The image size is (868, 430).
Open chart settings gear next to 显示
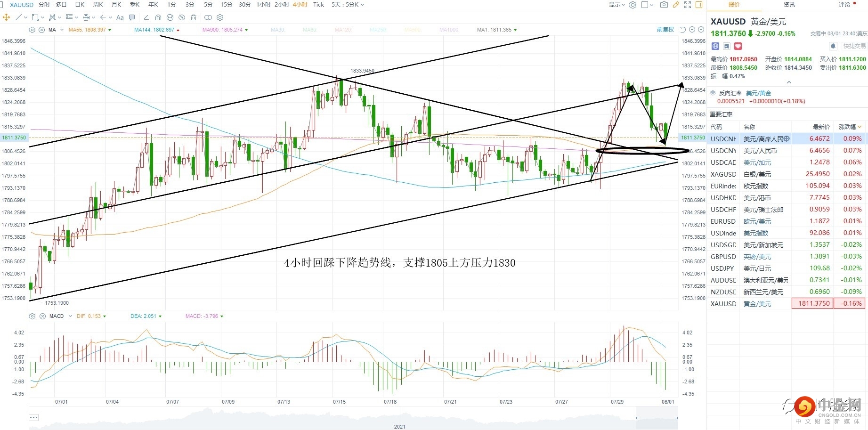tap(633, 5)
